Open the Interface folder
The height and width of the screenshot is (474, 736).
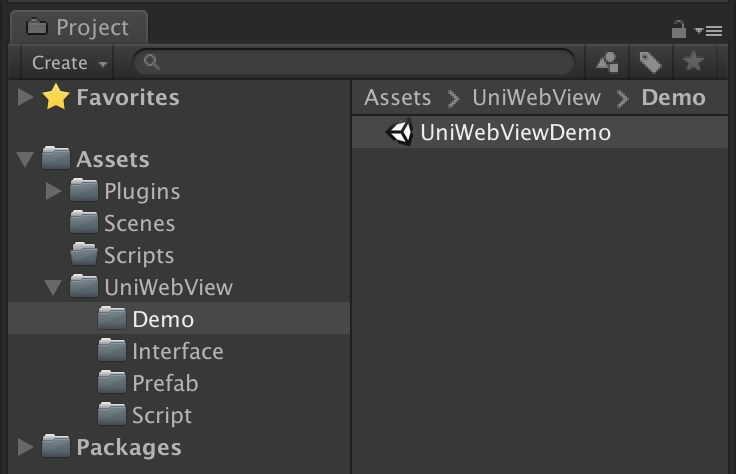coord(177,351)
